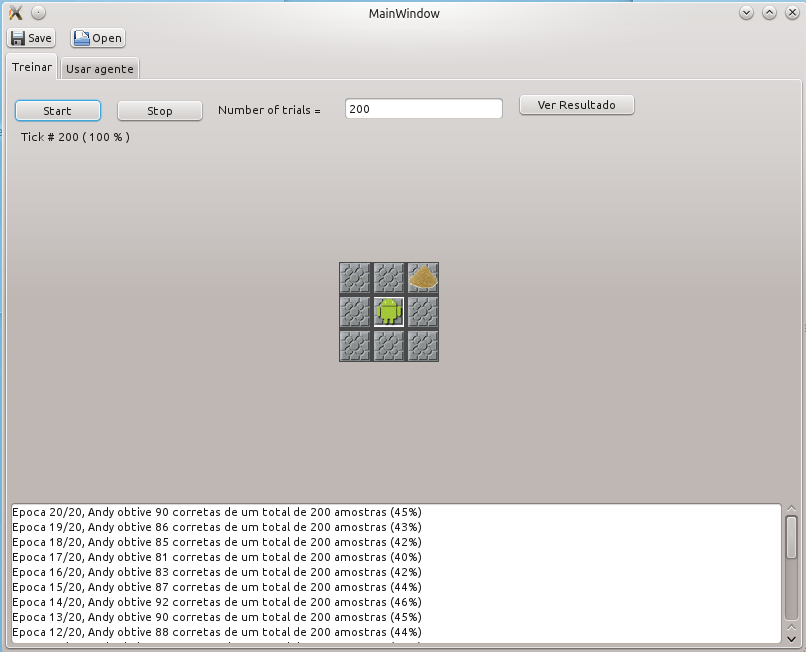
Task: Click stone tile below the Android
Action: (389, 346)
